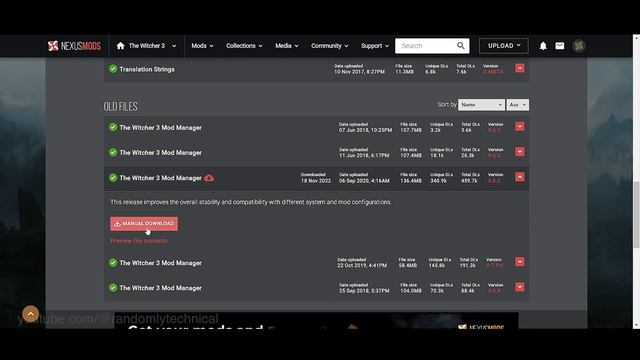
Task: Click the Preview file contents link
Action: point(139,241)
